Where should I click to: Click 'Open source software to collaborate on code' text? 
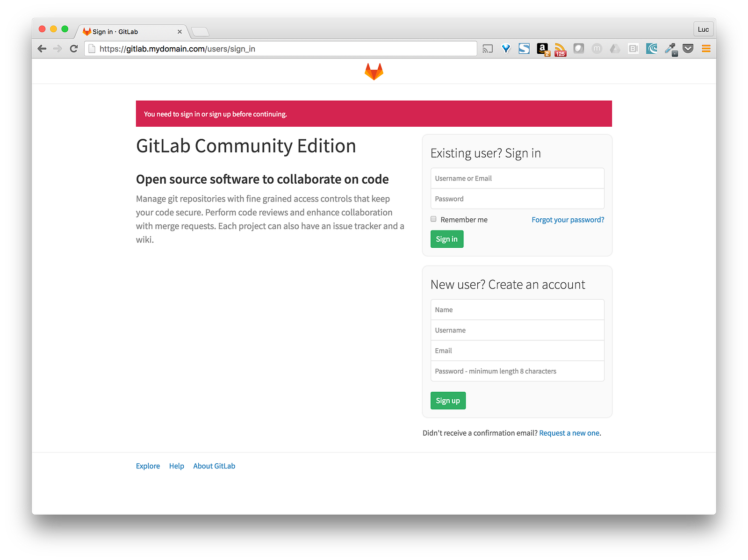click(x=262, y=179)
